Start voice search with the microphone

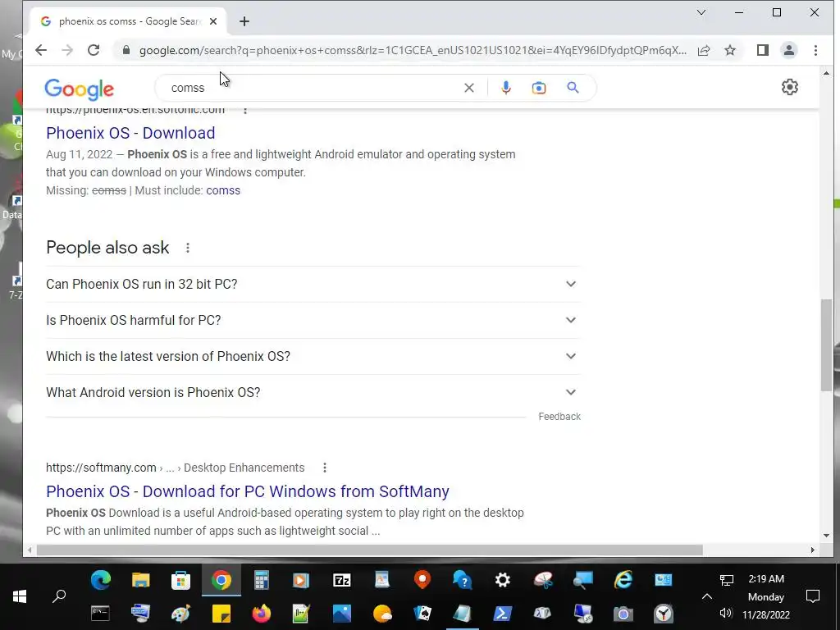point(505,88)
